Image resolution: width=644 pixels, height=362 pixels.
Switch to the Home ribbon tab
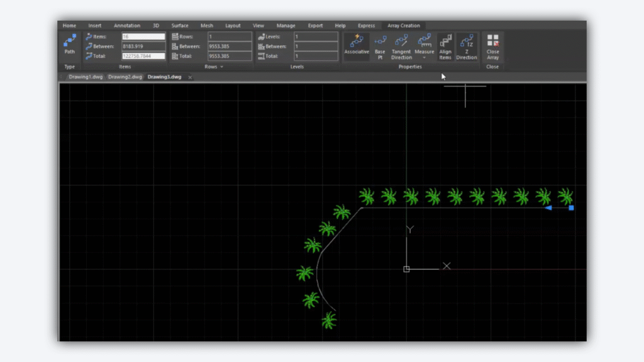click(69, 26)
